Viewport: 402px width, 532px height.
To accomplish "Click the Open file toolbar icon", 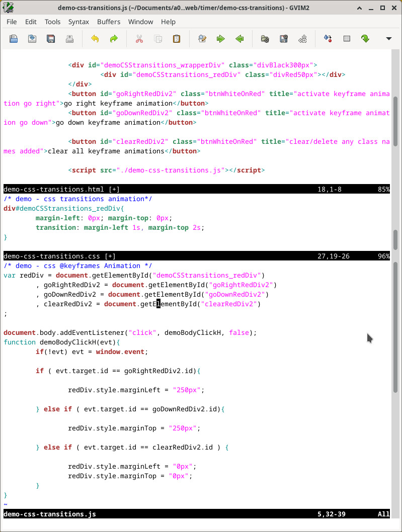I will click(x=14, y=39).
